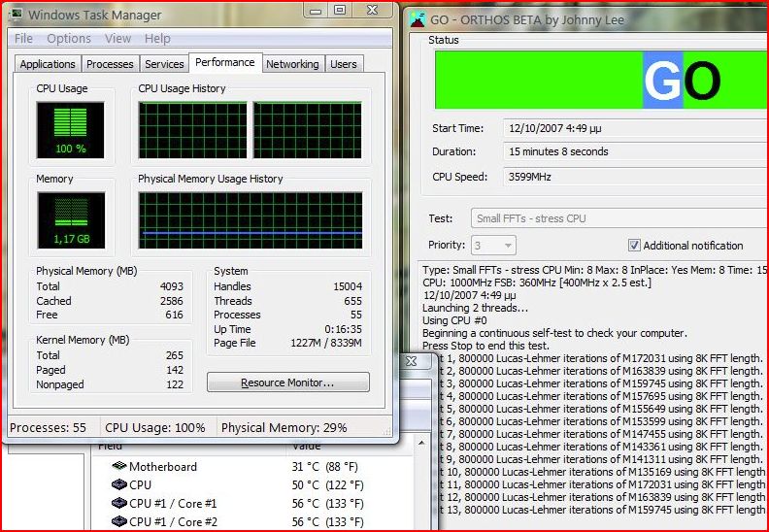Screen dimensions: 769x532
Task: Open the File menu in Task Manager
Action: click(23, 38)
